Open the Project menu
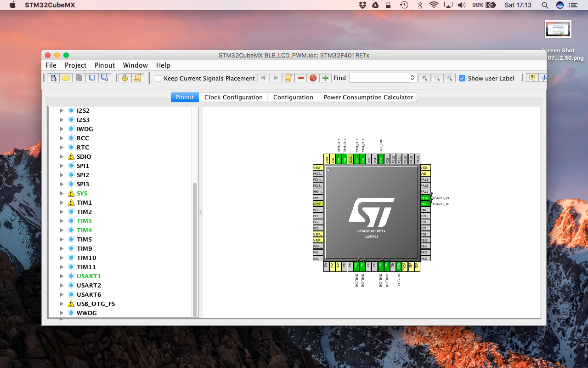 click(x=75, y=65)
